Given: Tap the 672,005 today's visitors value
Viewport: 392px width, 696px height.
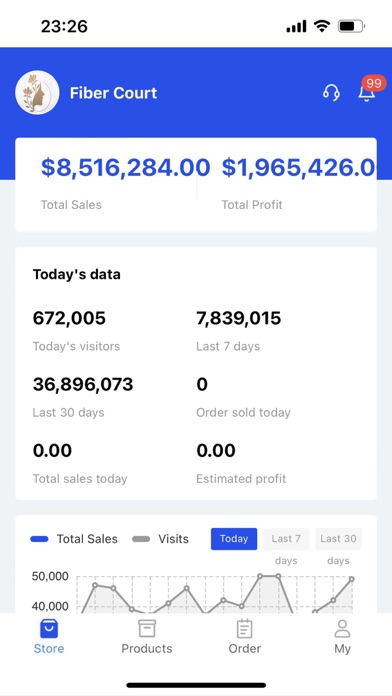Looking at the screenshot, I should pos(69,318).
